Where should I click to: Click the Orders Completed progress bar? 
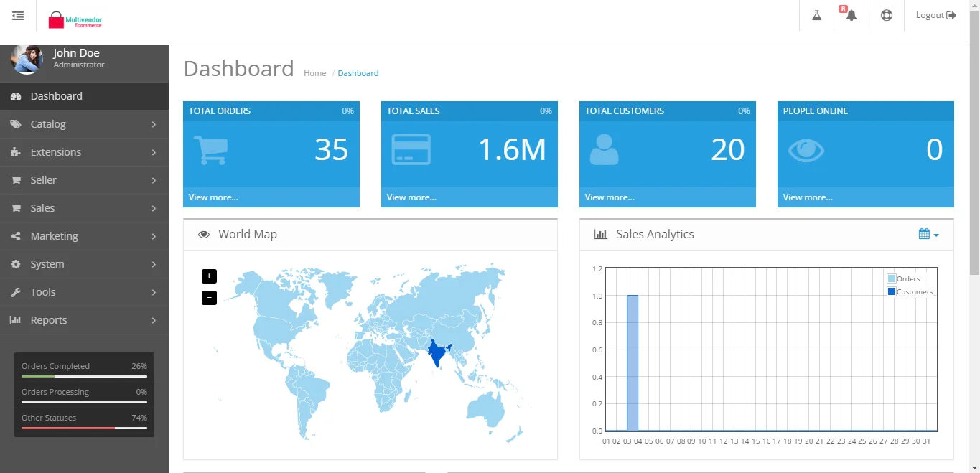(84, 376)
